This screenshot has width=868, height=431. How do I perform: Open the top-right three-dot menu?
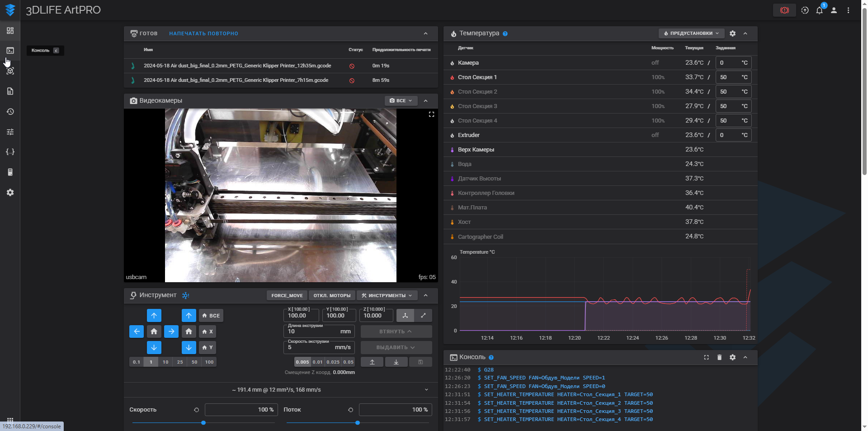pos(848,10)
